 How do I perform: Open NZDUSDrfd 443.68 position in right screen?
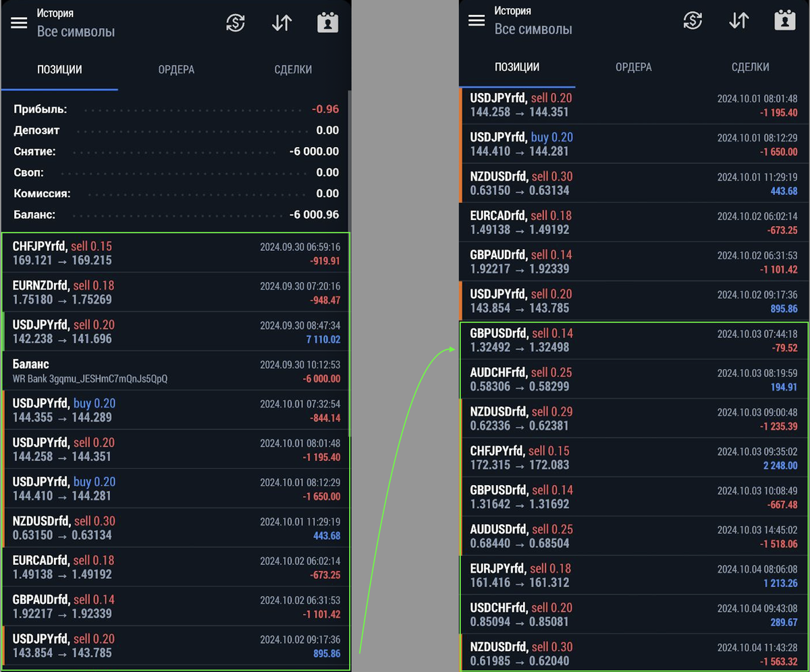634,183
